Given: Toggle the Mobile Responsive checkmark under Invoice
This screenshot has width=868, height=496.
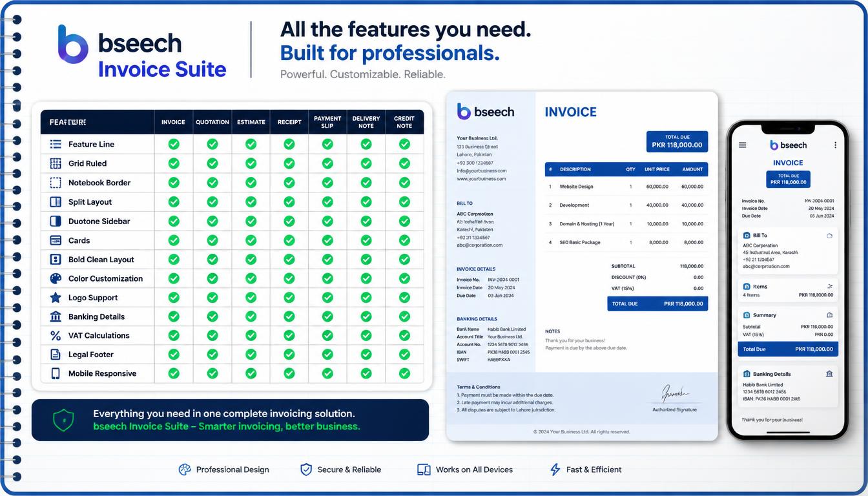Looking at the screenshot, I should pyautogui.click(x=174, y=373).
